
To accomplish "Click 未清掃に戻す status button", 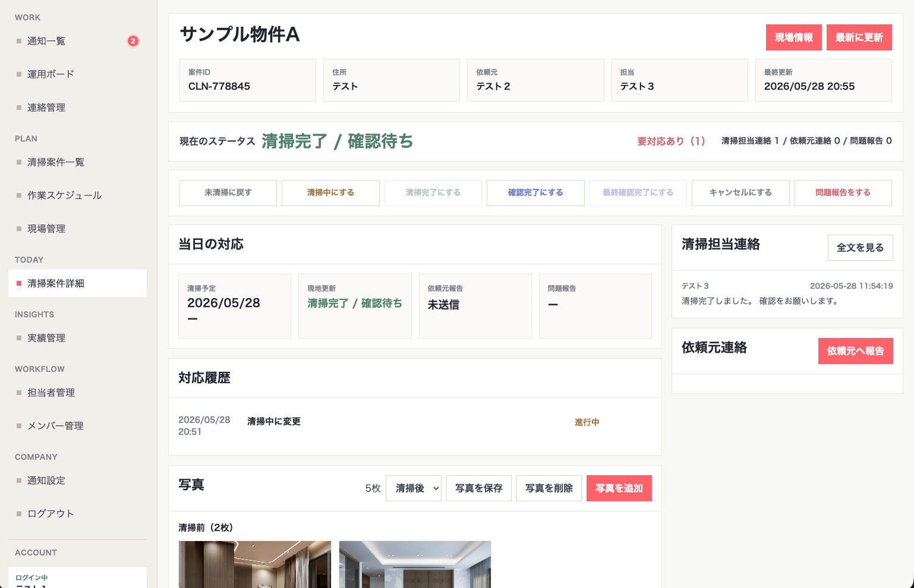I will 228,193.
